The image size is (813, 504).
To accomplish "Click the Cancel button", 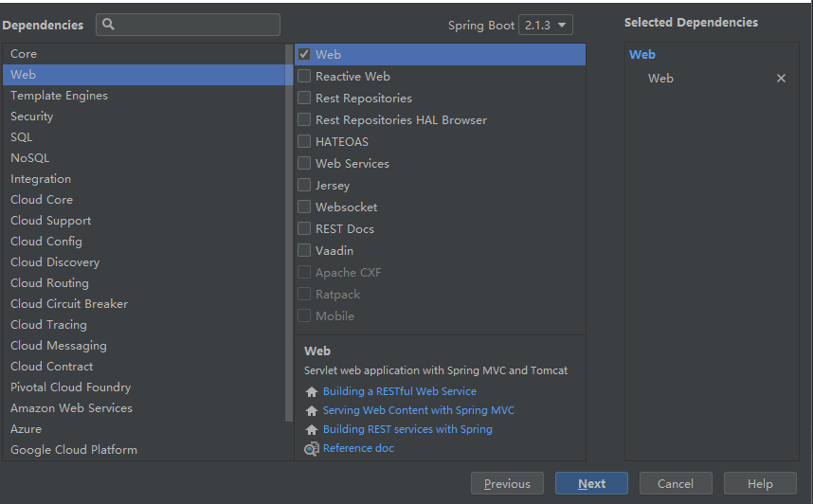I will 676,483.
